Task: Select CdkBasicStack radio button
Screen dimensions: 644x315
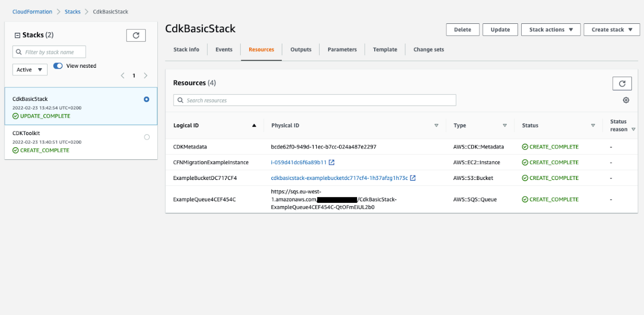Action: tap(147, 99)
